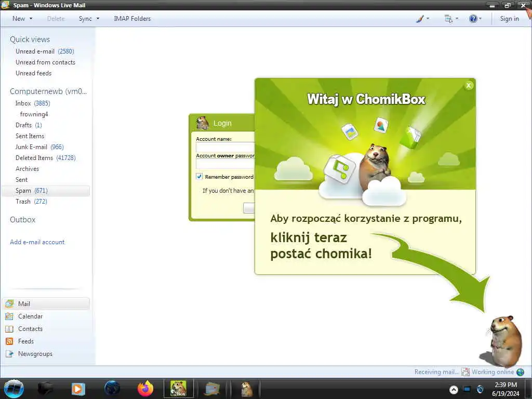Click the blue Help icon
Viewport: 532px width, 399px height.
pos(473,19)
